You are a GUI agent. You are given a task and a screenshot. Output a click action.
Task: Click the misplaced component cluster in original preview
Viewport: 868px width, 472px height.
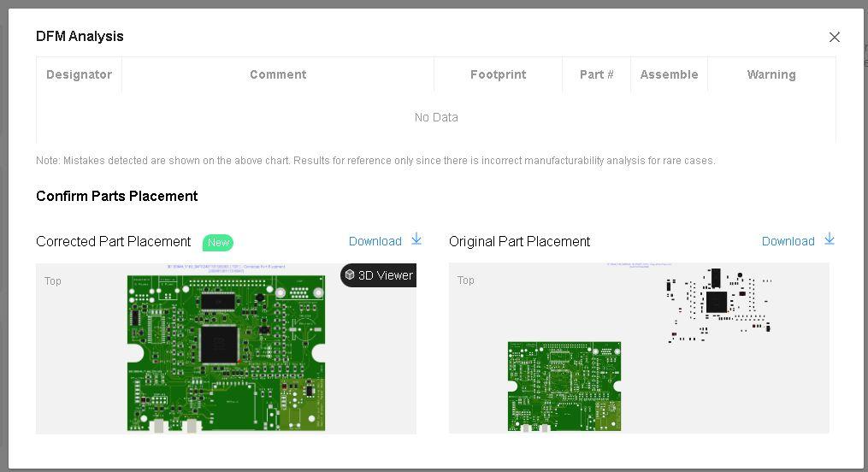[718, 304]
